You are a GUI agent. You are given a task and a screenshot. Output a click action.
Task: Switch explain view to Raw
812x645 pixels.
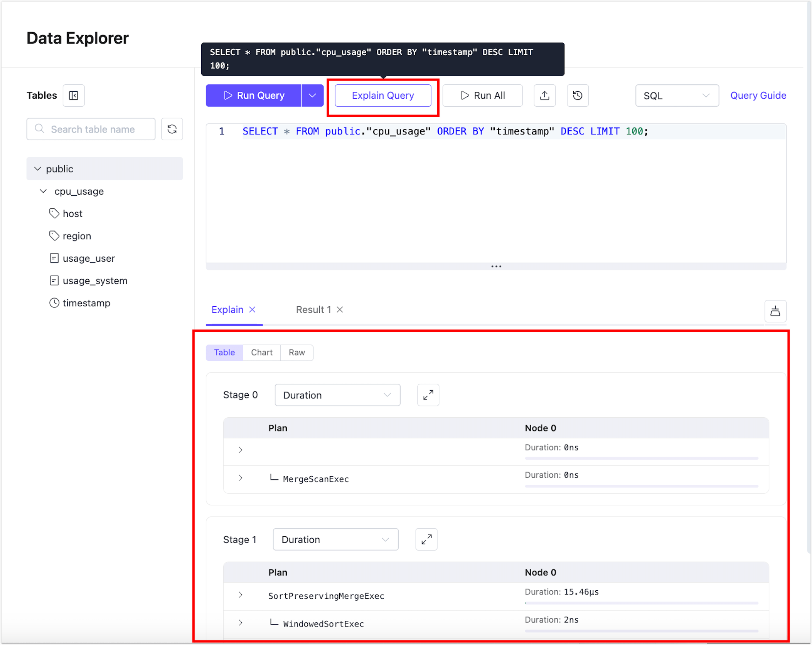(x=296, y=353)
